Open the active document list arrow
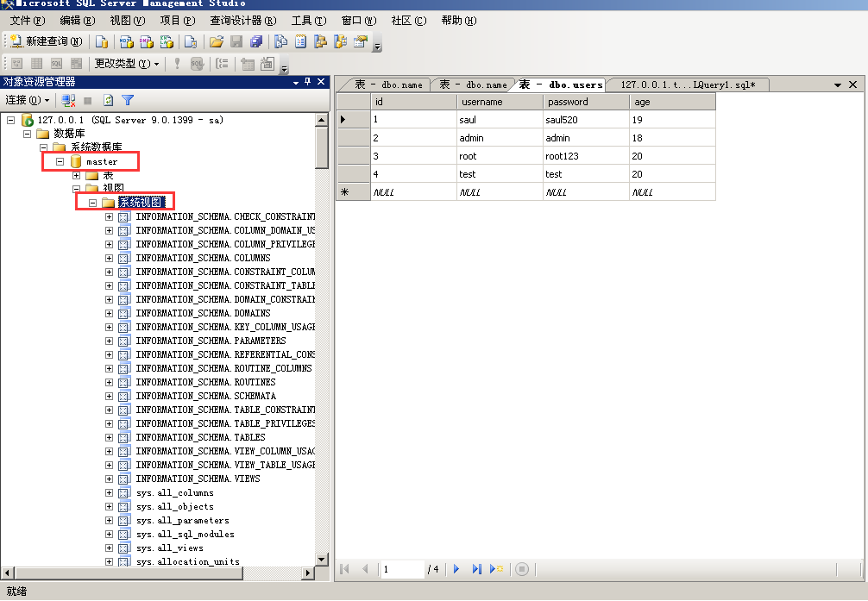 (838, 85)
